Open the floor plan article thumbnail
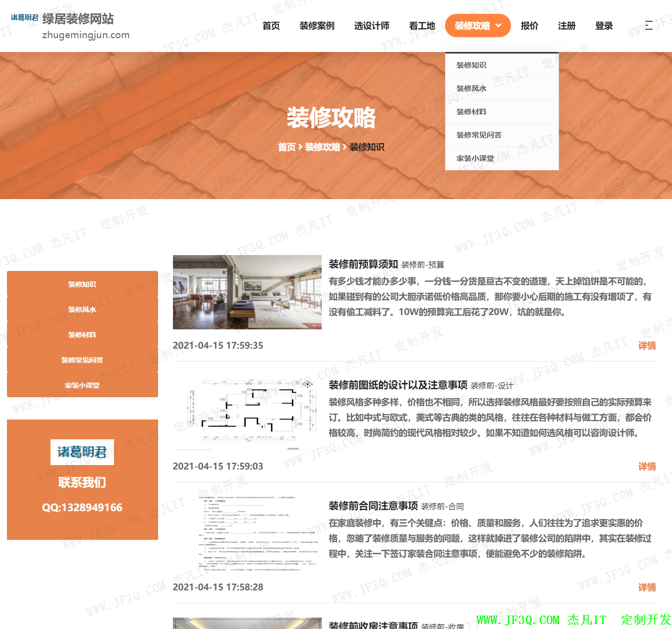Viewport: 672px width, 629px height. [247, 413]
